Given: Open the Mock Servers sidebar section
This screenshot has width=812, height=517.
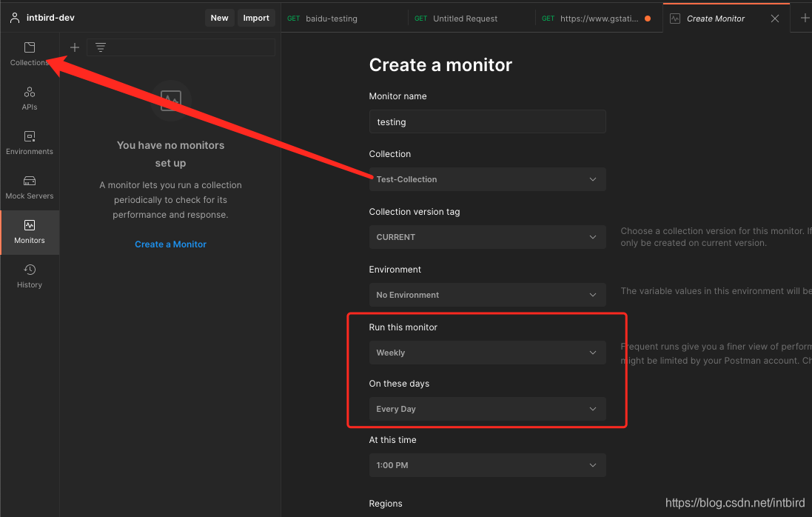Looking at the screenshot, I should pyautogui.click(x=30, y=187).
